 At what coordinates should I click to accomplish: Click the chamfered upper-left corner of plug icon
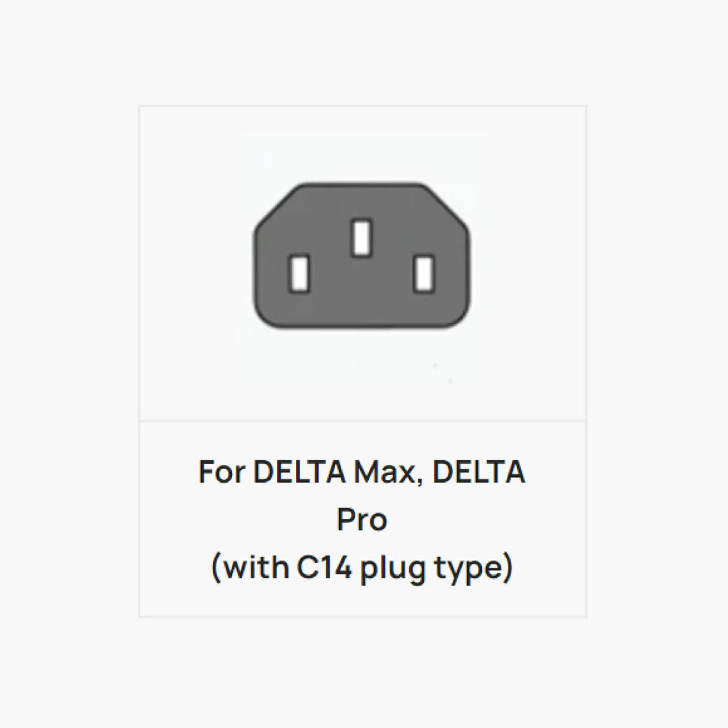278,205
